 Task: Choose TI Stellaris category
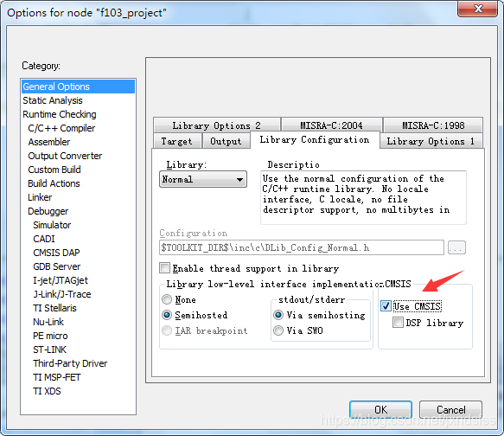coord(54,308)
